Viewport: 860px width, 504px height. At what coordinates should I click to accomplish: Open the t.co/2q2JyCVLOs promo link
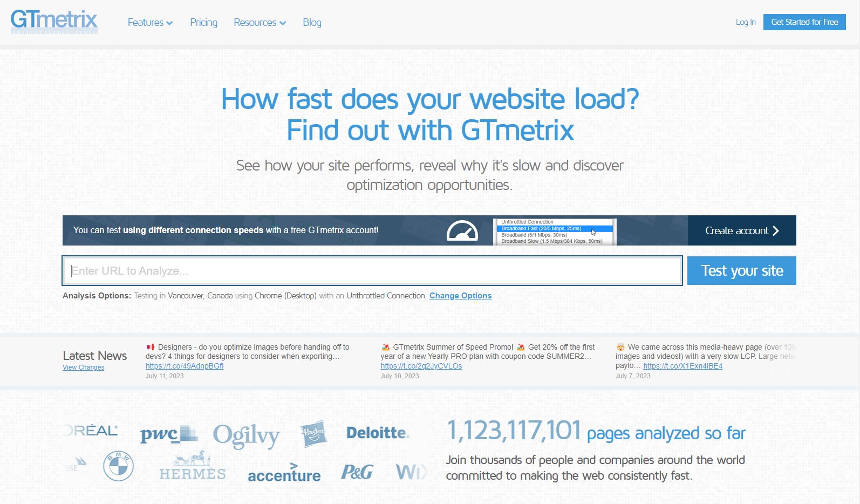(x=421, y=366)
